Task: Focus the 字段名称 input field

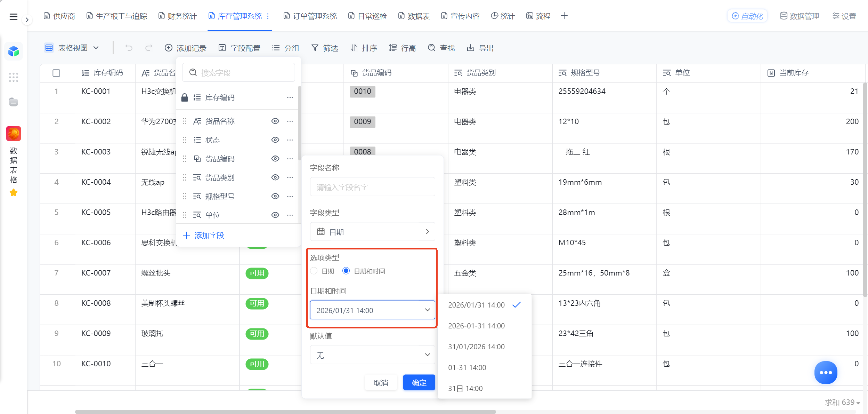Action: pos(372,187)
